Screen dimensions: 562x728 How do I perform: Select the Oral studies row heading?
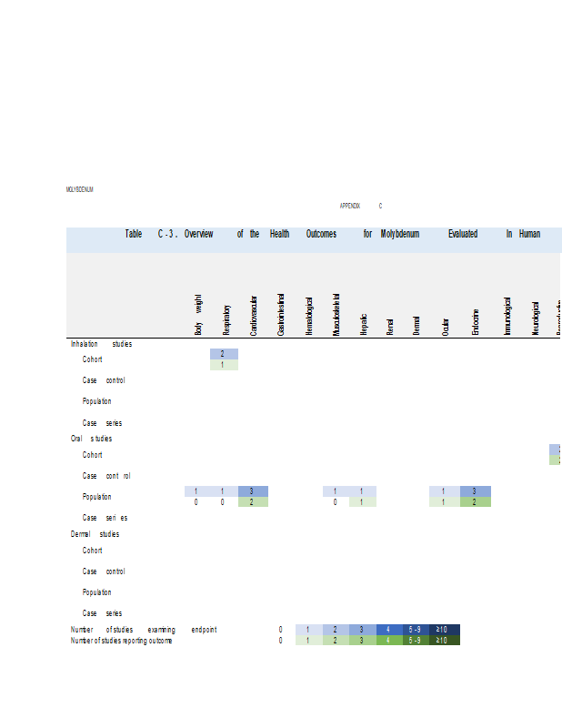tap(91, 439)
